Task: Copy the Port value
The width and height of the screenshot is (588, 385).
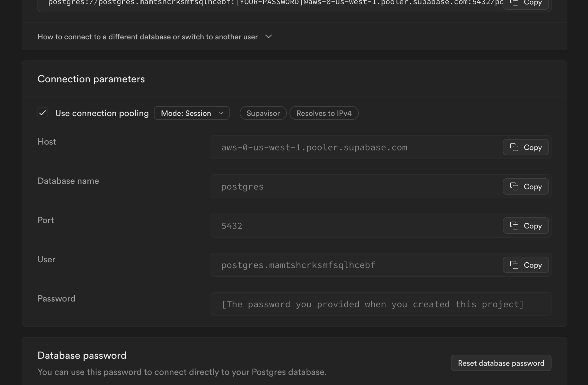Action: coord(526,226)
